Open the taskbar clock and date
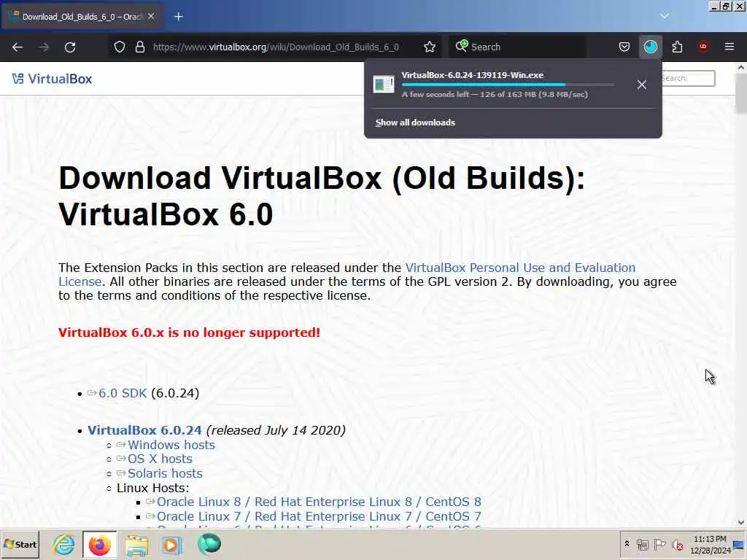 (x=710, y=544)
